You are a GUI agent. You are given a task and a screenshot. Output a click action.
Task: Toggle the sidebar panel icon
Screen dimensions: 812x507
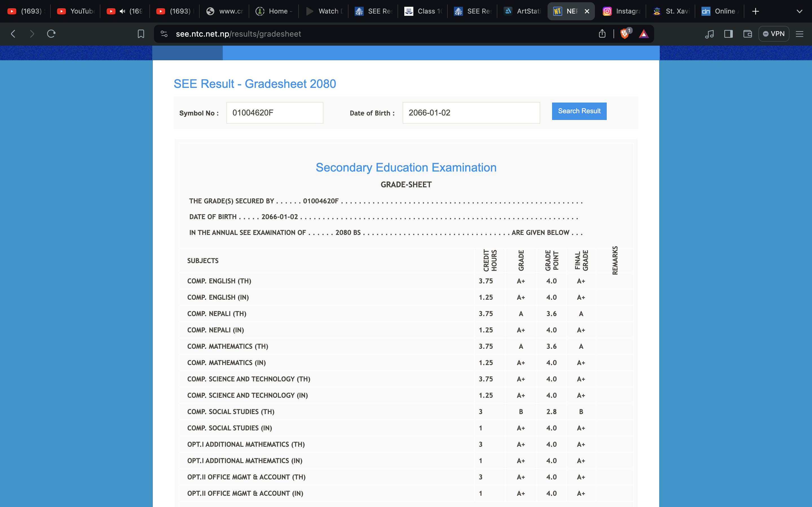click(x=728, y=34)
